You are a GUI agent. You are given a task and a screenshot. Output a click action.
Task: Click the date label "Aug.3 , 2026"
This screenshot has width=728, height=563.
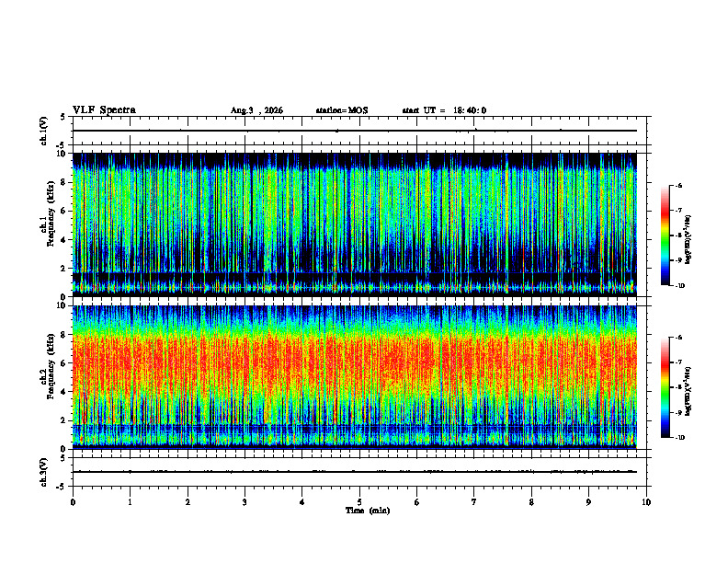tap(256, 110)
